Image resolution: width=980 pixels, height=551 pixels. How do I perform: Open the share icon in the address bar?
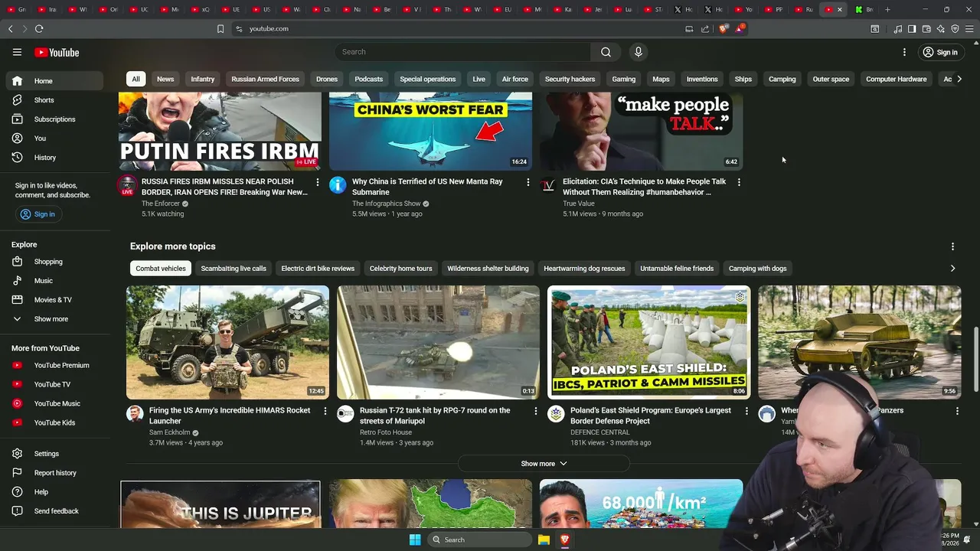click(x=705, y=28)
